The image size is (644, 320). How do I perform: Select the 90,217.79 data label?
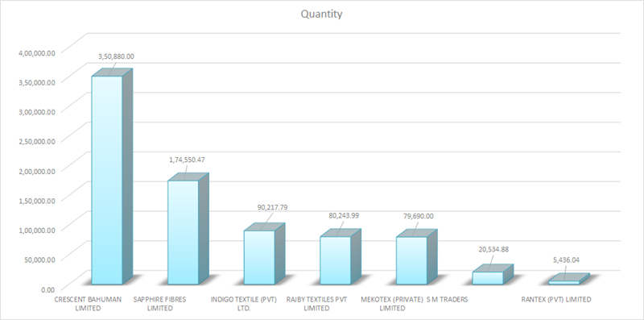click(x=272, y=207)
